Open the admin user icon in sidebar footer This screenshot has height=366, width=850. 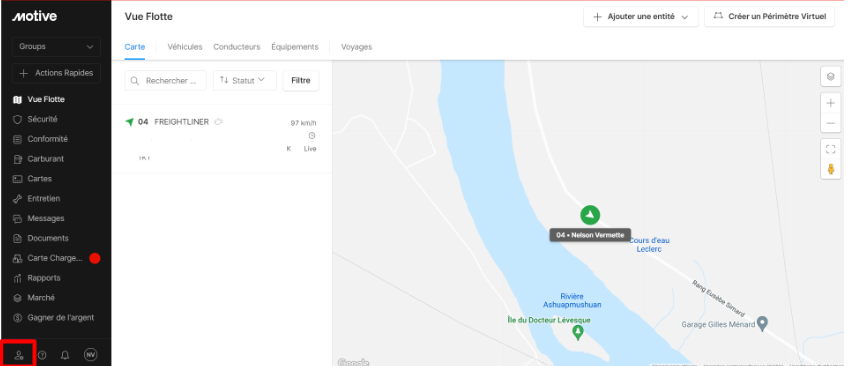click(19, 355)
